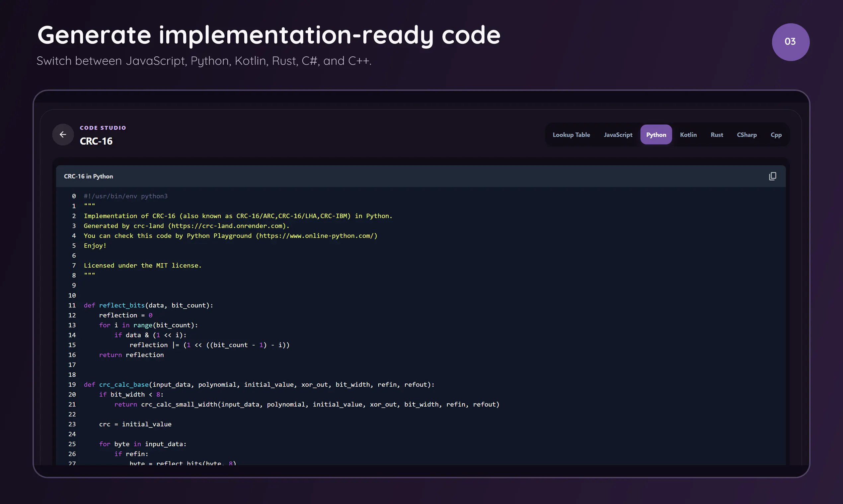Viewport: 843px width, 504px height.
Task: Select the JavaScript tab
Action: pyautogui.click(x=618, y=135)
